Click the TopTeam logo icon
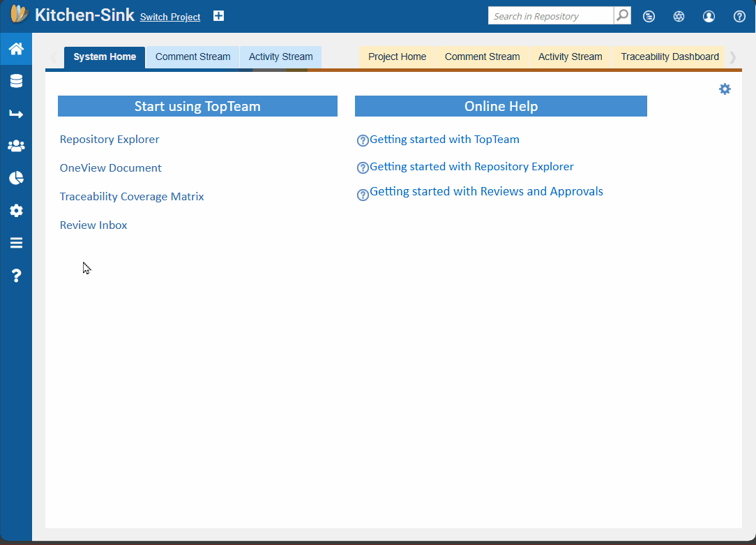 tap(20, 14)
